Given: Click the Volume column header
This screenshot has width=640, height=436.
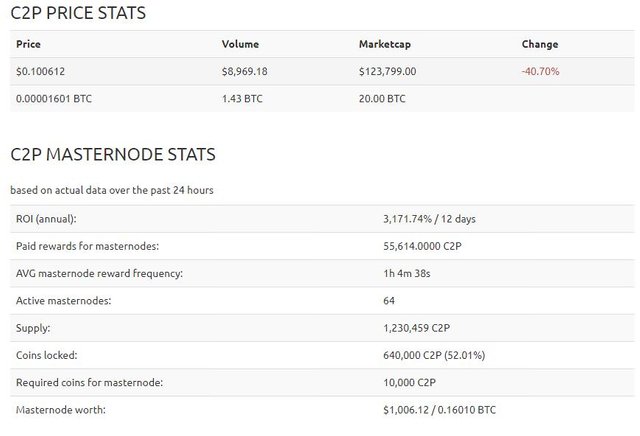Looking at the screenshot, I should pyautogui.click(x=240, y=44).
